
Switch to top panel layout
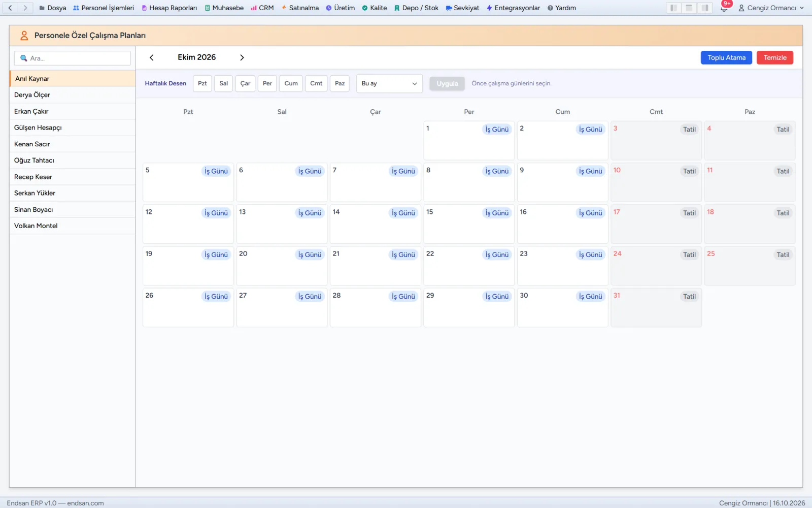point(689,8)
